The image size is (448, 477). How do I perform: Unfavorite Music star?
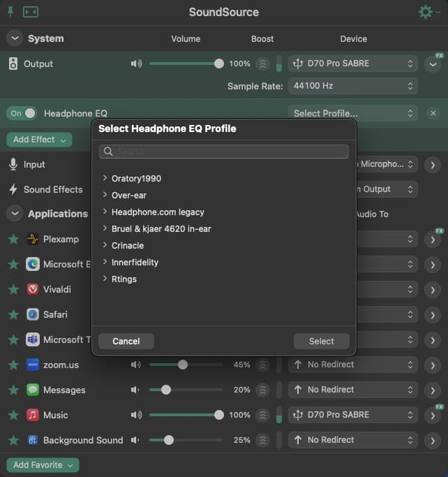click(x=13, y=415)
